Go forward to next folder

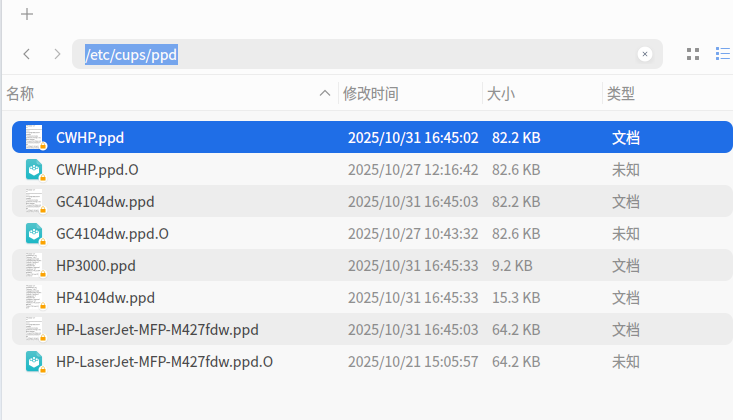pyautogui.click(x=57, y=54)
